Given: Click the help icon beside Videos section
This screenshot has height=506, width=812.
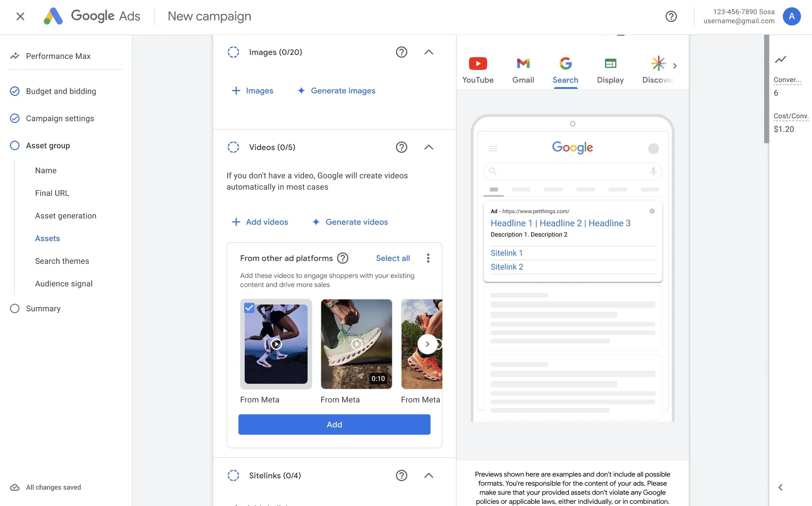Looking at the screenshot, I should pos(401,147).
